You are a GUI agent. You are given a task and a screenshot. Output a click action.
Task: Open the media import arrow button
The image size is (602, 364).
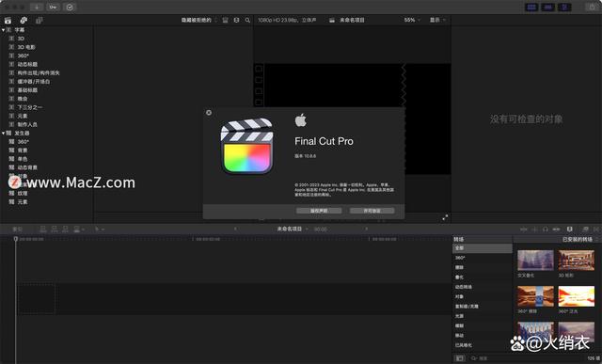tap(37, 7)
